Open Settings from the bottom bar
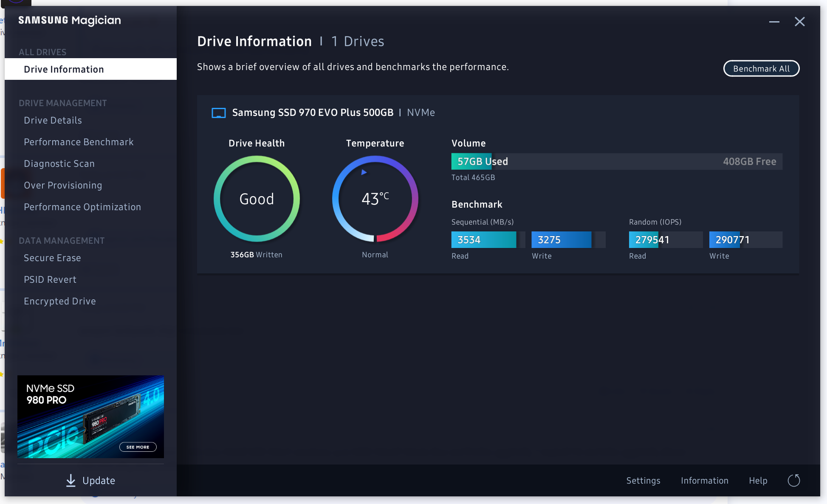Screen dimensions: 827x504 (x=643, y=481)
